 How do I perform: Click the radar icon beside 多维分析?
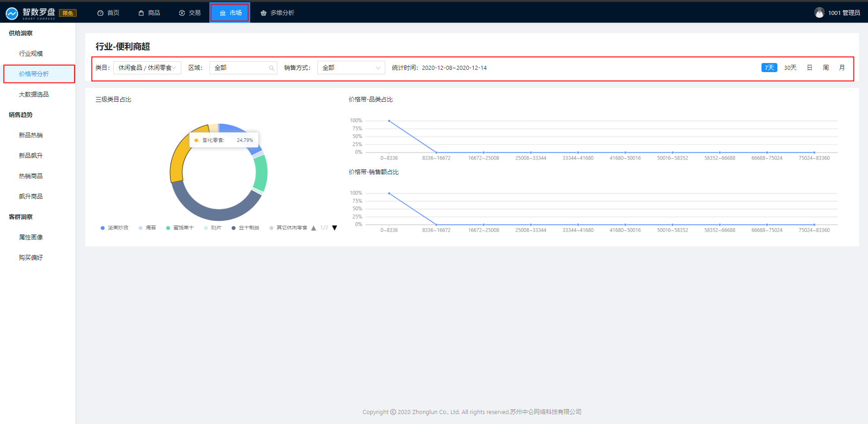pyautogui.click(x=263, y=13)
